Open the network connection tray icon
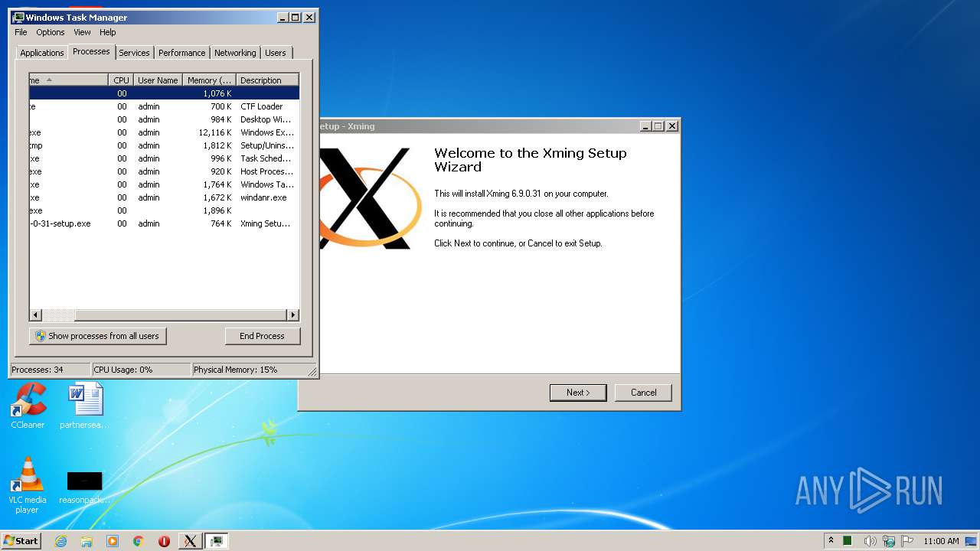Viewport: 980px width, 551px height. click(889, 541)
